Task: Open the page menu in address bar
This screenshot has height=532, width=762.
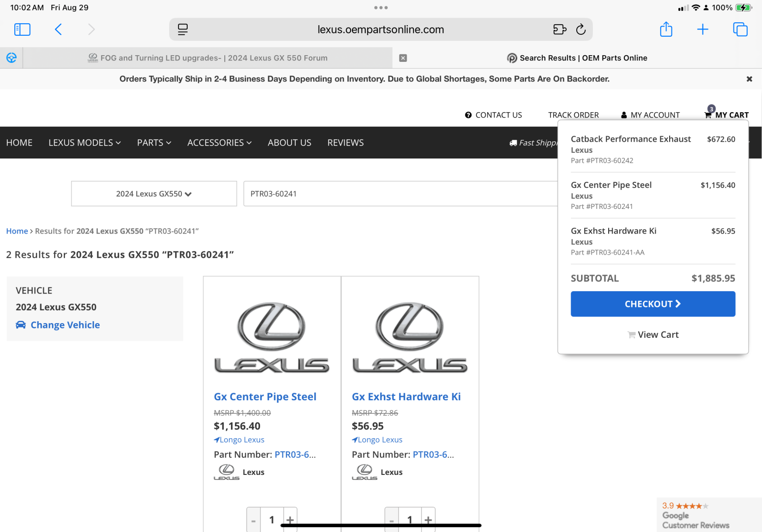Action: (x=183, y=30)
